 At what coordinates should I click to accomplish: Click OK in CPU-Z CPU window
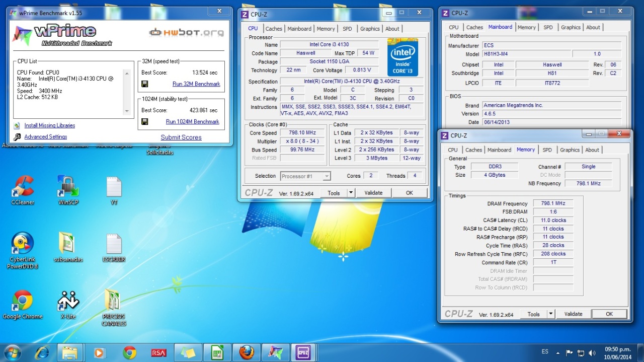(410, 193)
